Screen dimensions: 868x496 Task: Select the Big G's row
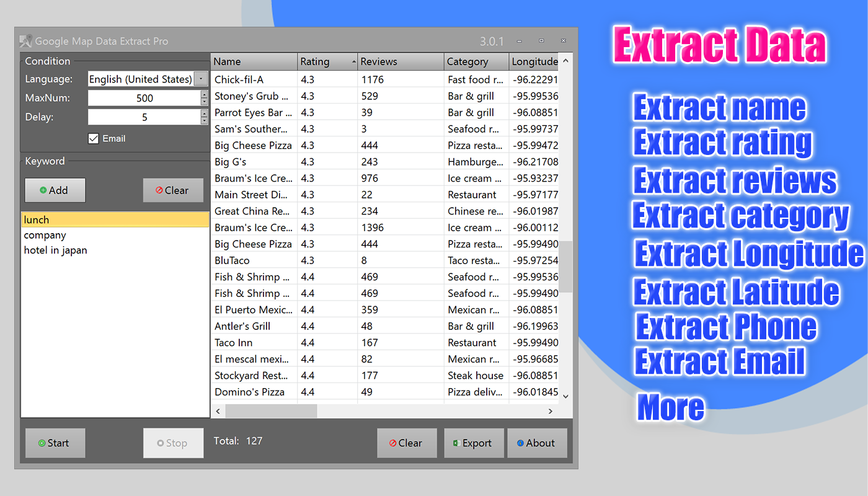(384, 162)
